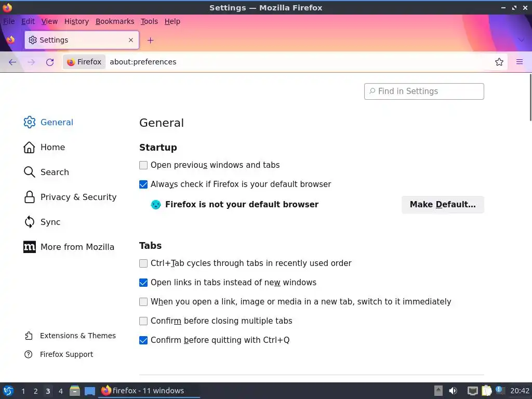Enable Ctrl+Tab recently used order checkbox
The height and width of the screenshot is (399, 532).
click(143, 263)
